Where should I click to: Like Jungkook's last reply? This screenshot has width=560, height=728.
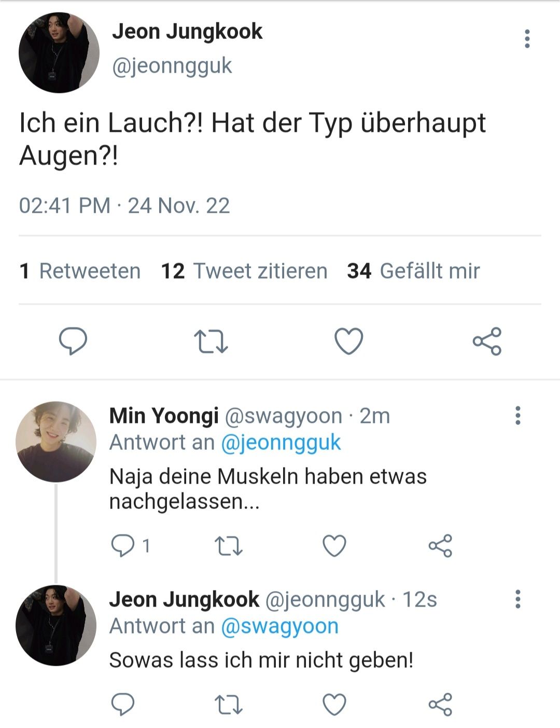[x=334, y=705]
